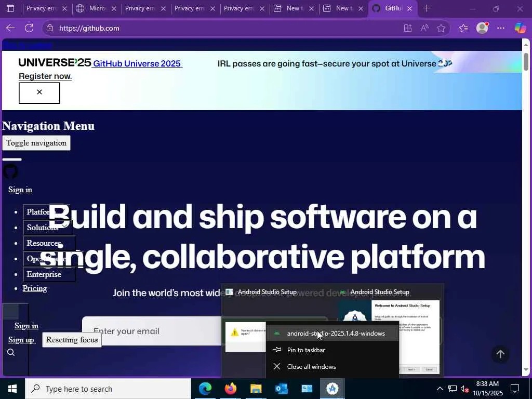Choose Pin to taskbar
Screen dimensions: 532x399
pos(332,350)
